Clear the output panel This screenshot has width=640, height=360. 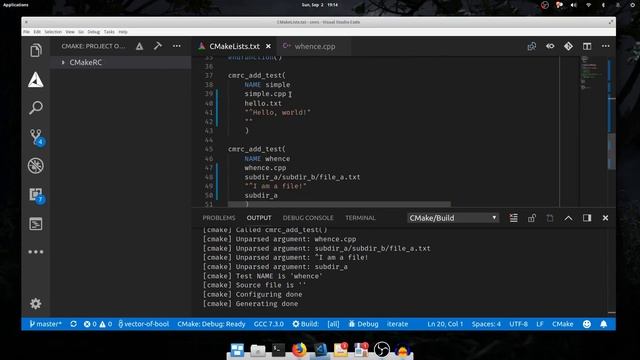[513, 218]
